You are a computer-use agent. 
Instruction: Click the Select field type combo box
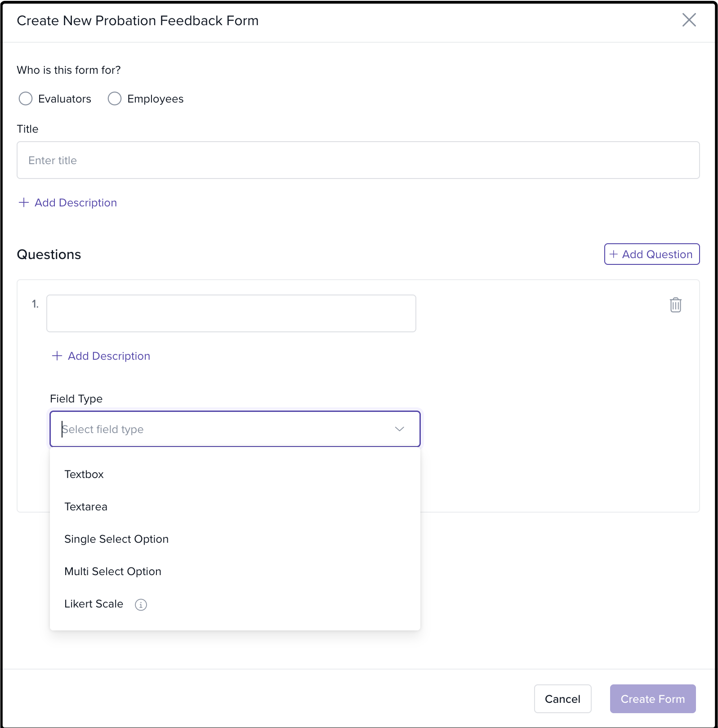[x=225, y=429]
